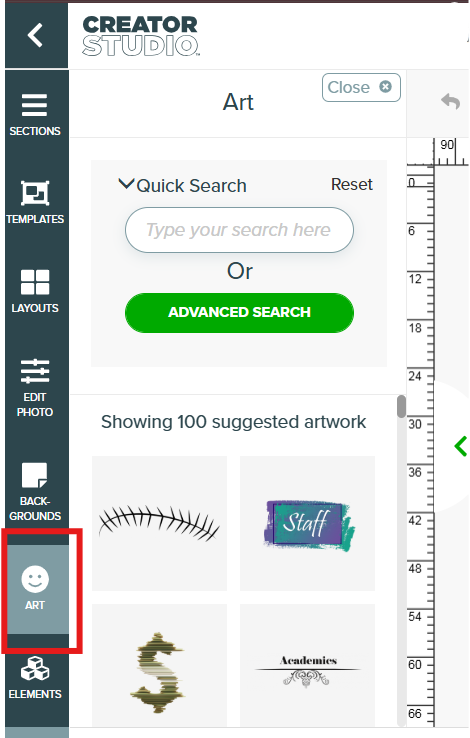Close the Art panel
Viewport: 470px width, 738px height.
361,88
